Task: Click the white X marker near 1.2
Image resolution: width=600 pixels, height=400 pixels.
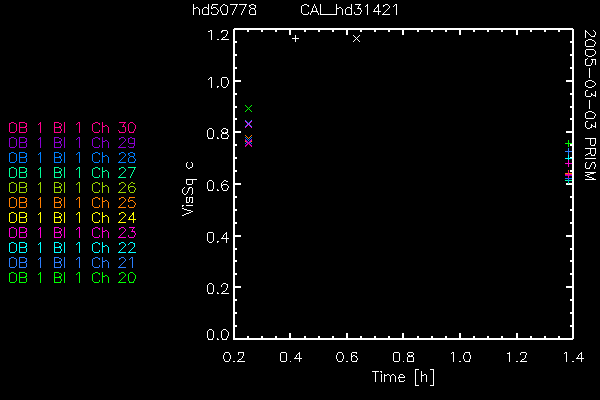Action: [356, 38]
